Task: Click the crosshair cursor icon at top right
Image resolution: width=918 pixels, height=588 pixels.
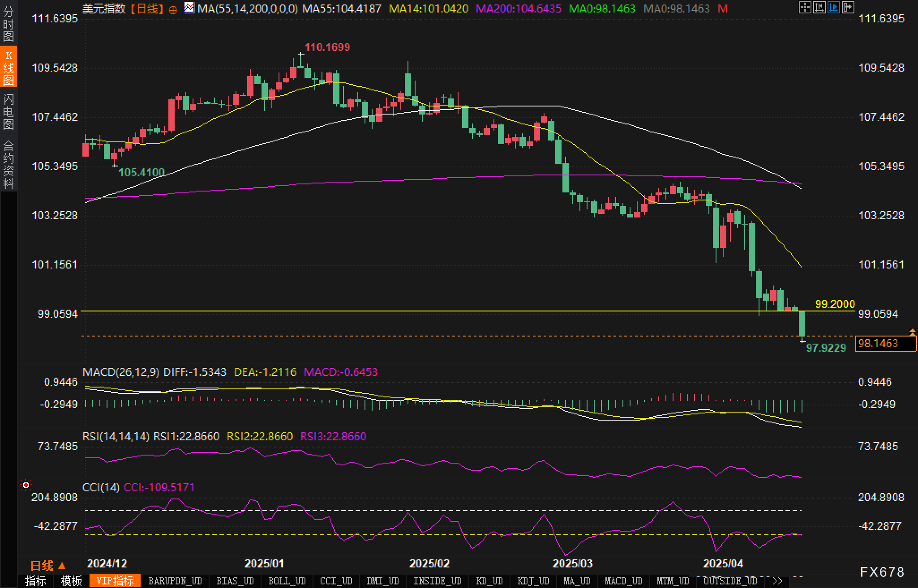Action: pos(805,8)
